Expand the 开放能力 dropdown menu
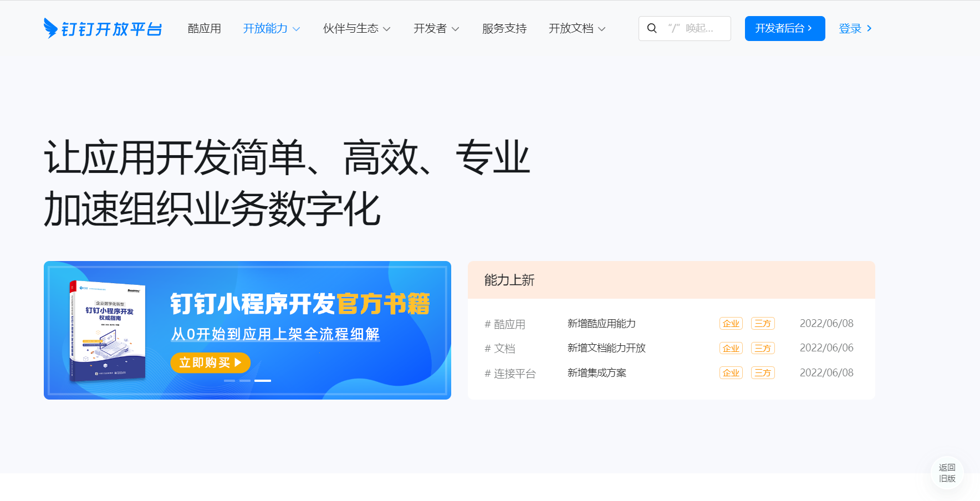 click(x=272, y=28)
